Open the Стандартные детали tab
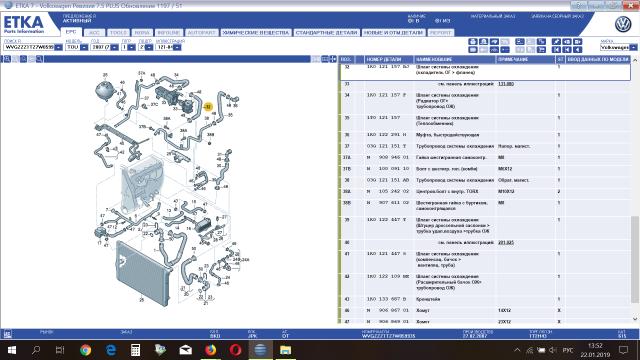The height and width of the screenshot is (360, 640). [326, 32]
